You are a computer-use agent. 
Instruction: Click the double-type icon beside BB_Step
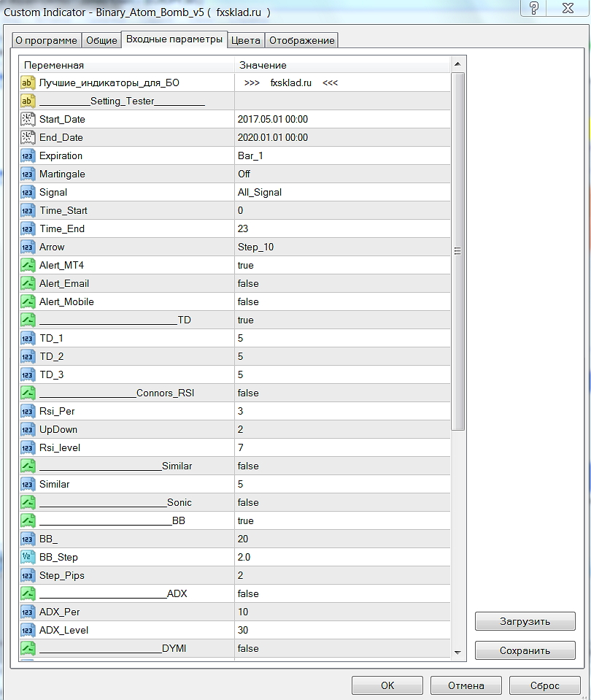pyautogui.click(x=28, y=557)
